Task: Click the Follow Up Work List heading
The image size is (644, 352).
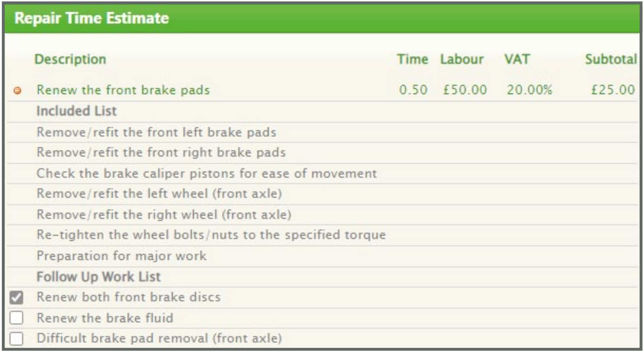Action: tap(98, 277)
